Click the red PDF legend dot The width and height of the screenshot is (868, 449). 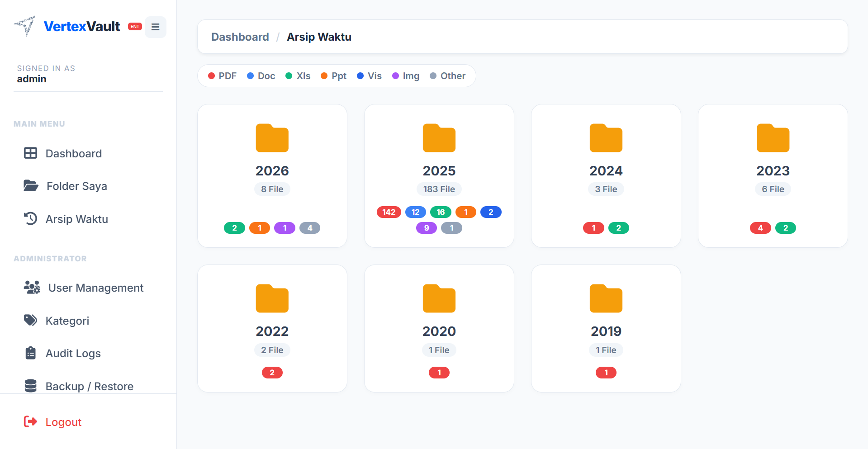click(x=211, y=76)
